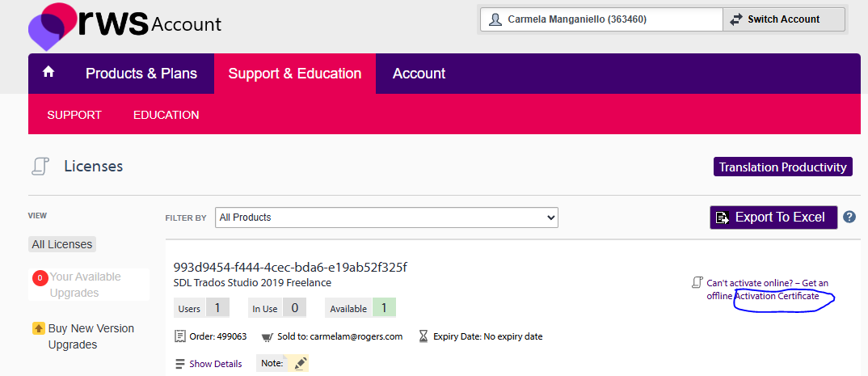Screen dimensions: 868x376
Task: Open the Account tab
Action: click(419, 74)
